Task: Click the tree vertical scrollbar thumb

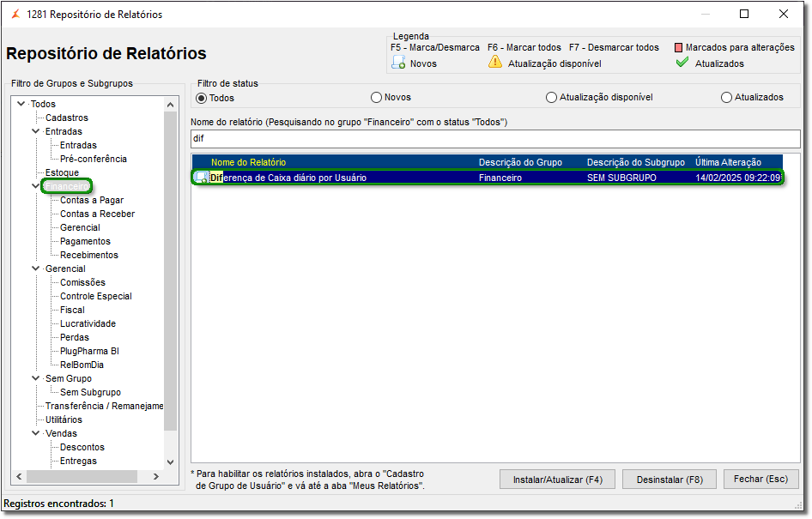Action: (x=170, y=270)
